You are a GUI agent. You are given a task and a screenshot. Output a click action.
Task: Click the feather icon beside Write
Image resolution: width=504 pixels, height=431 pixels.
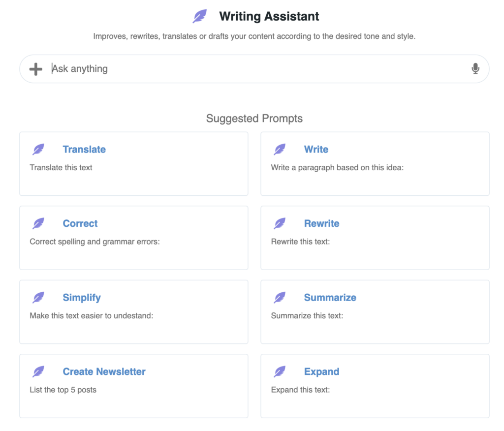tap(280, 150)
